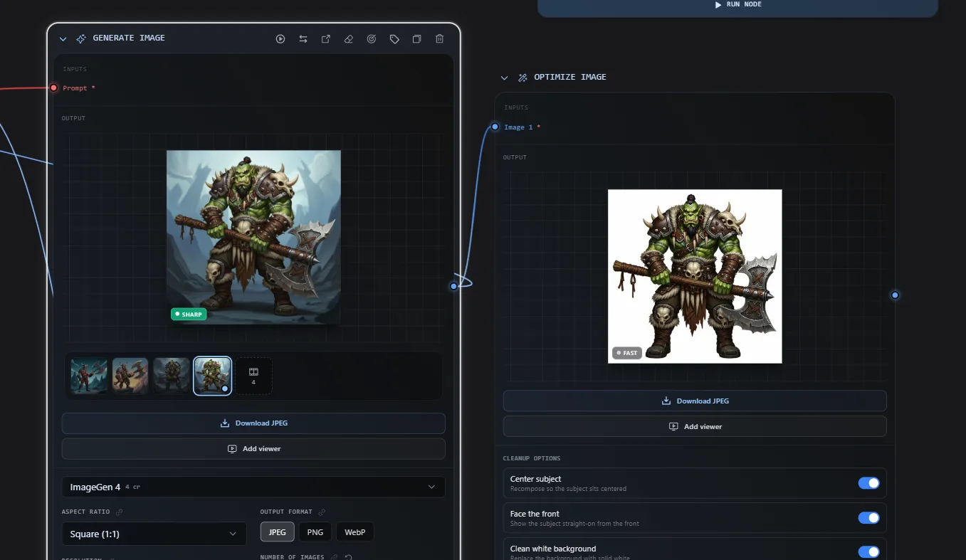Open the Square (1:1) aspect ratio dropdown

(154, 534)
